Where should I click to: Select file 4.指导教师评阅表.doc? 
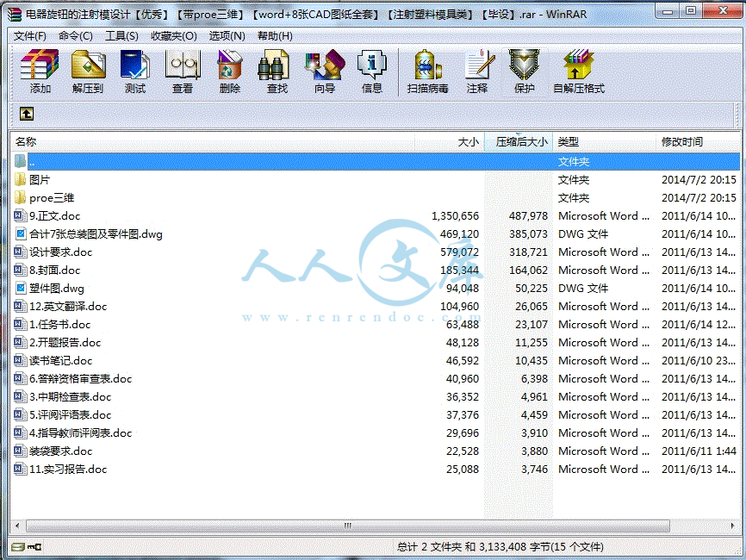coord(80,432)
